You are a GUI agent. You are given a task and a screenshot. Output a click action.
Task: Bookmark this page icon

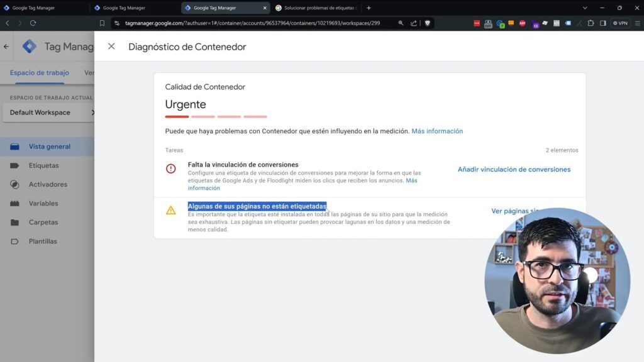click(x=102, y=23)
